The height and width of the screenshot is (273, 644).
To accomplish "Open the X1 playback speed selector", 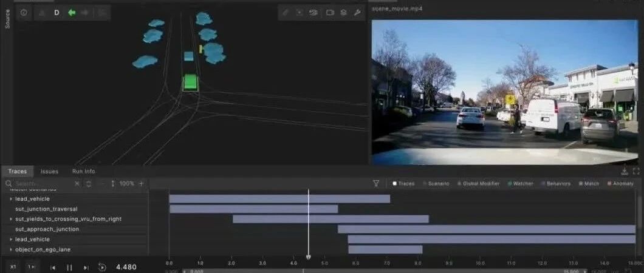I will pyautogui.click(x=13, y=267).
